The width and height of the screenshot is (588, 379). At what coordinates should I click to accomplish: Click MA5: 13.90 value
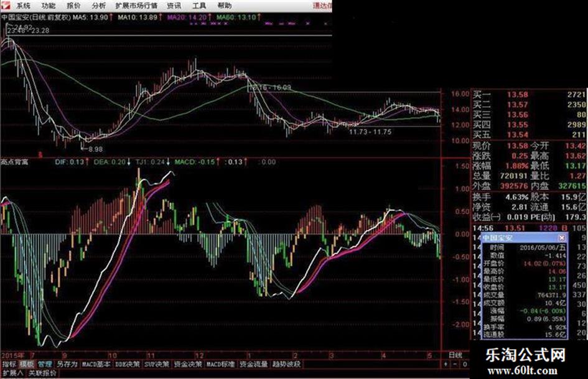pyautogui.click(x=90, y=17)
